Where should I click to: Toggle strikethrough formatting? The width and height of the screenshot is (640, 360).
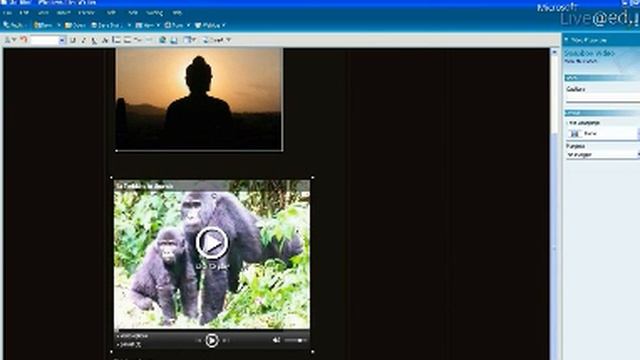pos(104,40)
